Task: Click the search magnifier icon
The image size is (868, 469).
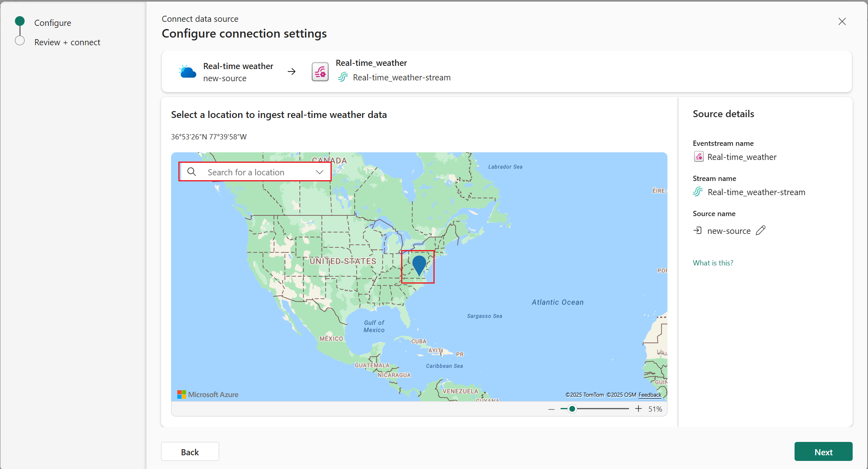Action: 192,172
